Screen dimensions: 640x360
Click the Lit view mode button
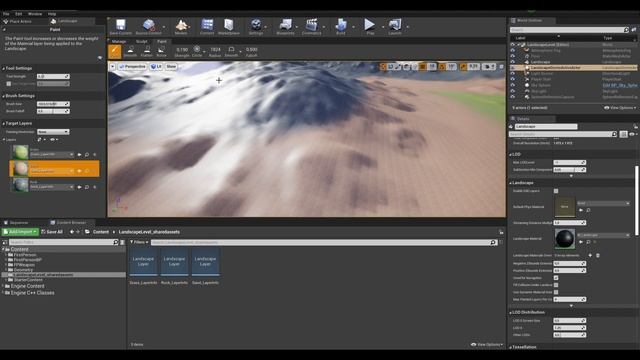pos(156,66)
